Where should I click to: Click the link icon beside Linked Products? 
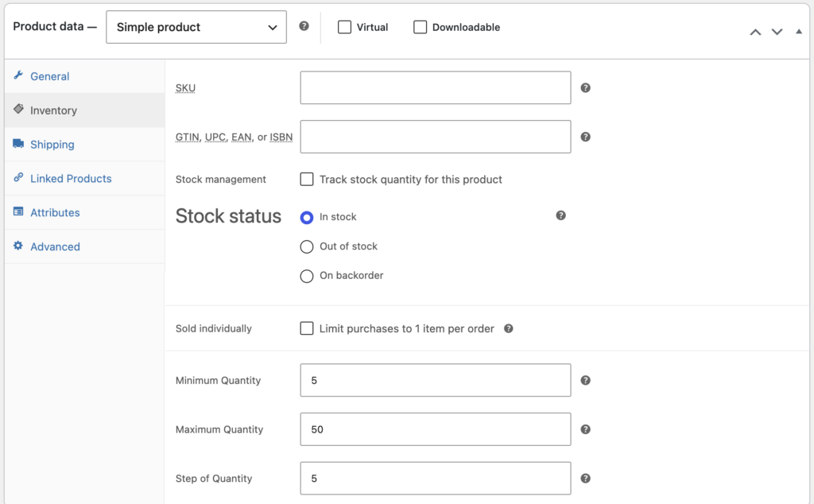18,177
